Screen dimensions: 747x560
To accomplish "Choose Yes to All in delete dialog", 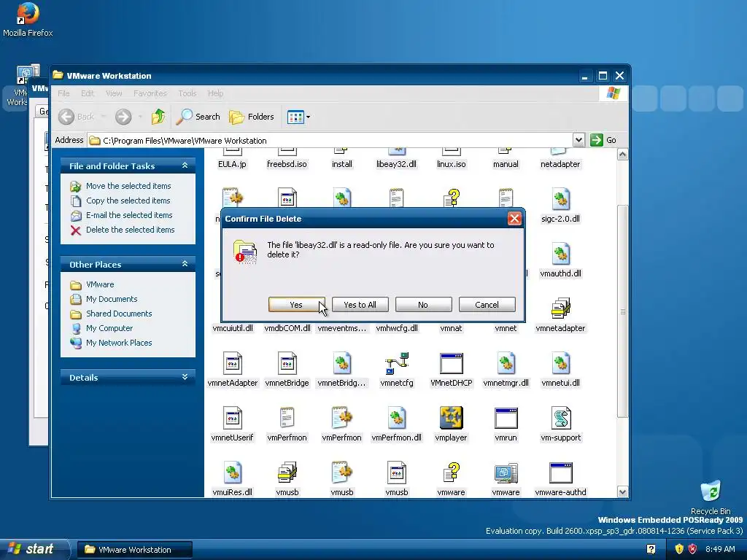I will pyautogui.click(x=360, y=305).
